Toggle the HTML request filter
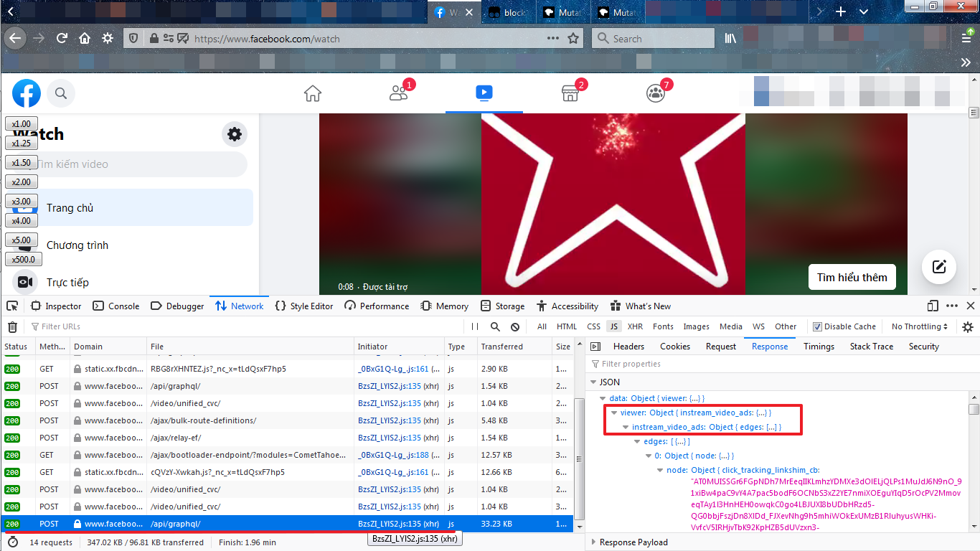Image resolution: width=980 pixels, height=551 pixels. point(567,326)
